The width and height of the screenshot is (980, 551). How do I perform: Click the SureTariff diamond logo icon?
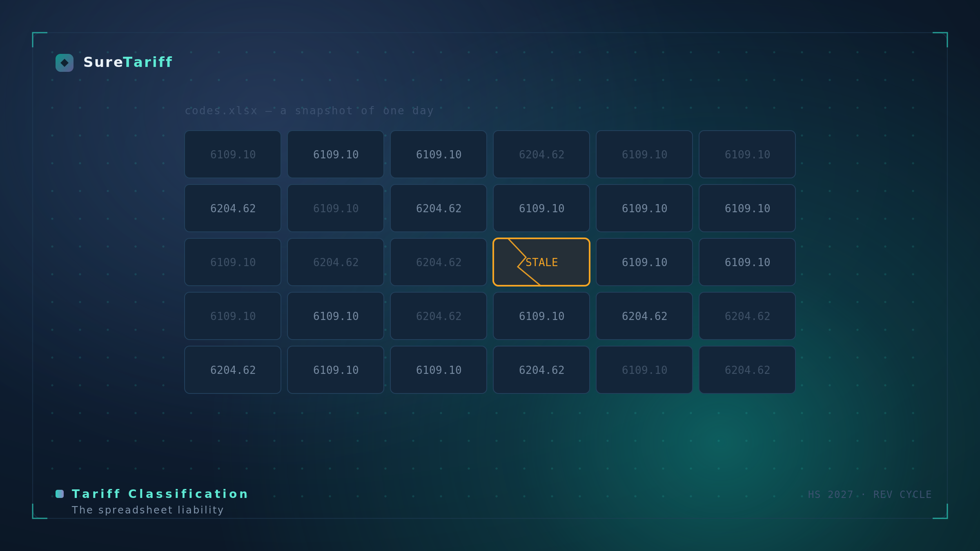point(65,63)
